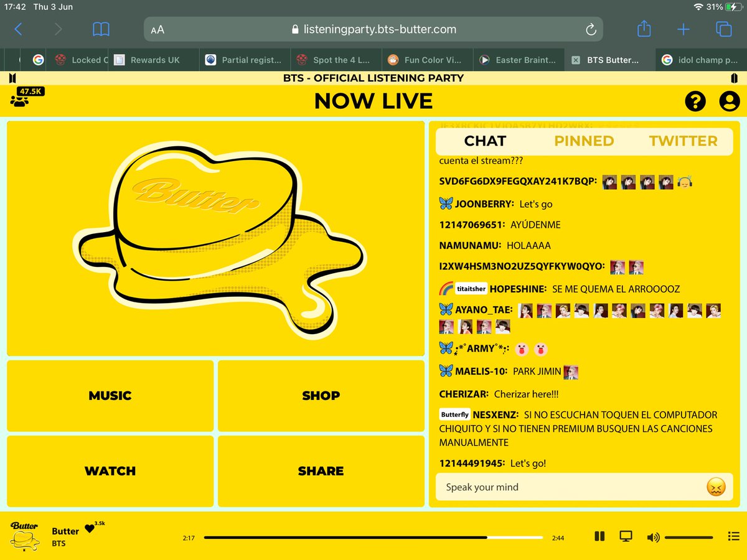Open the Fun Color Vi... browser tab
Viewport: 747px width, 560px height.
(427, 60)
